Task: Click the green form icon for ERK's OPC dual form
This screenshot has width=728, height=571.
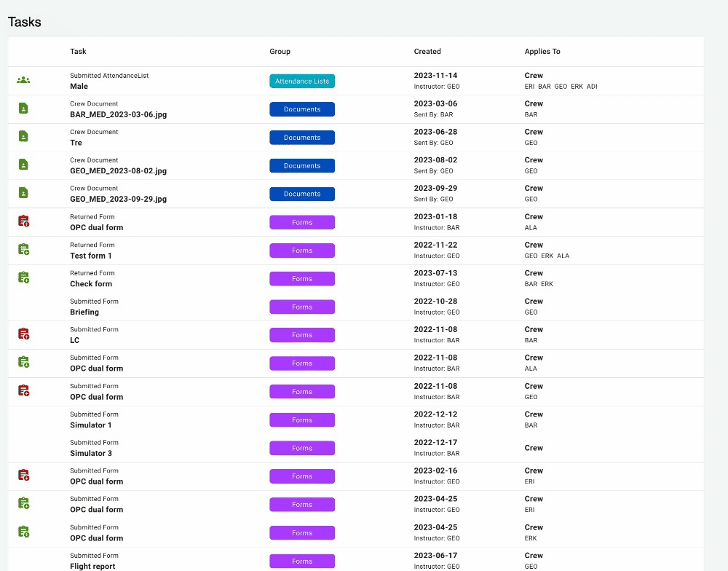Action: pyautogui.click(x=23, y=532)
